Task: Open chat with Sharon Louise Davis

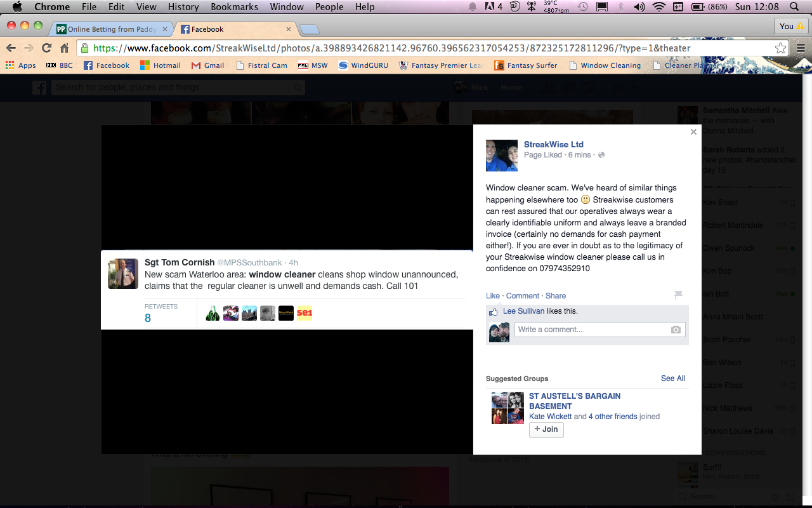Action: pyautogui.click(x=736, y=431)
